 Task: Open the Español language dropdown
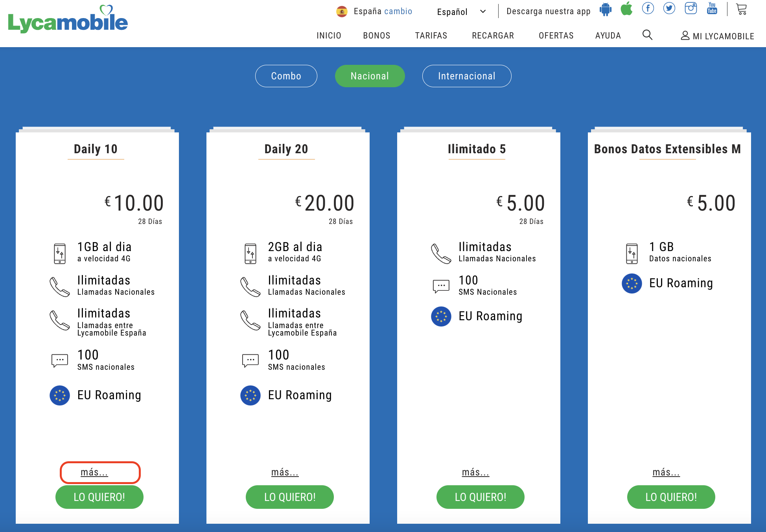(462, 12)
